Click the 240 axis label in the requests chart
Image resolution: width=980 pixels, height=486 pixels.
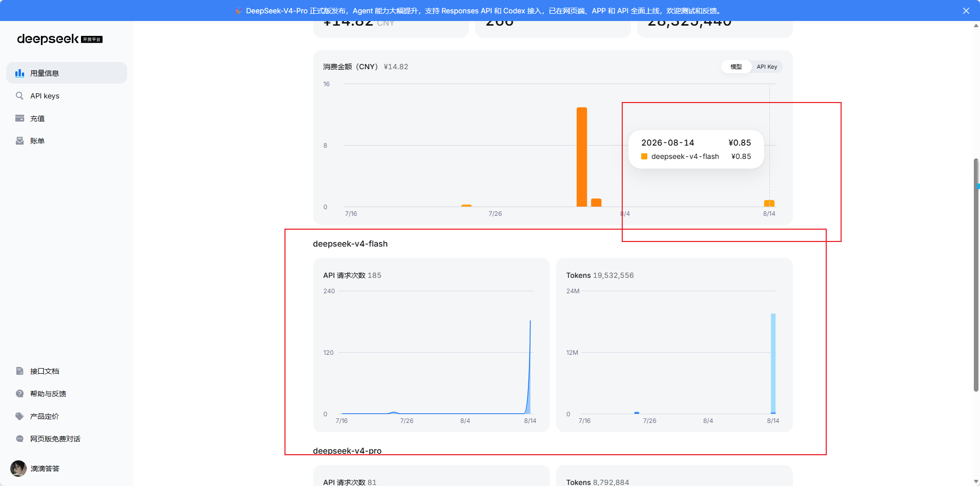click(329, 291)
